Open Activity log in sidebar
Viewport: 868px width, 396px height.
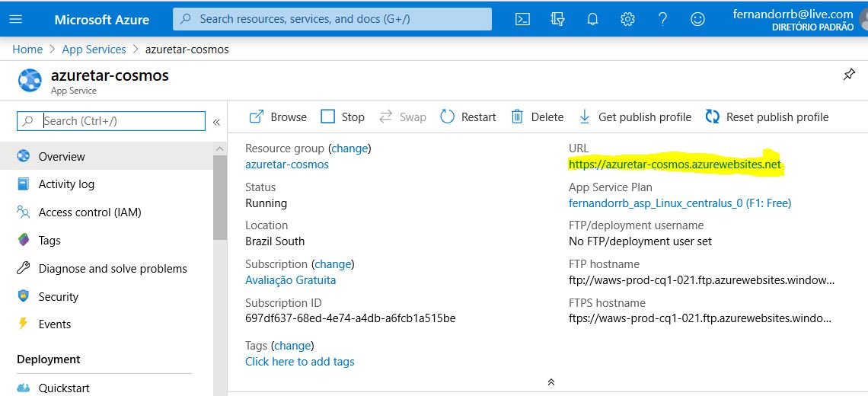click(x=107, y=184)
